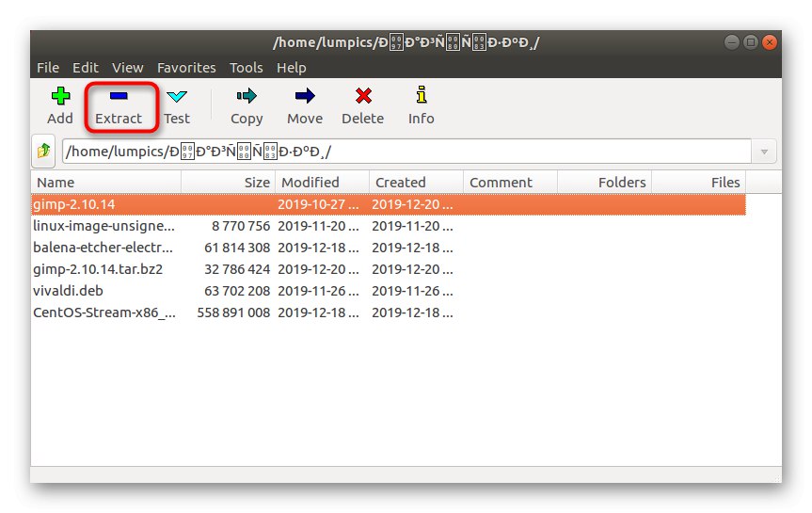This screenshot has height=513, width=812.
Task: Click size value 558 891 008
Action: (x=233, y=313)
